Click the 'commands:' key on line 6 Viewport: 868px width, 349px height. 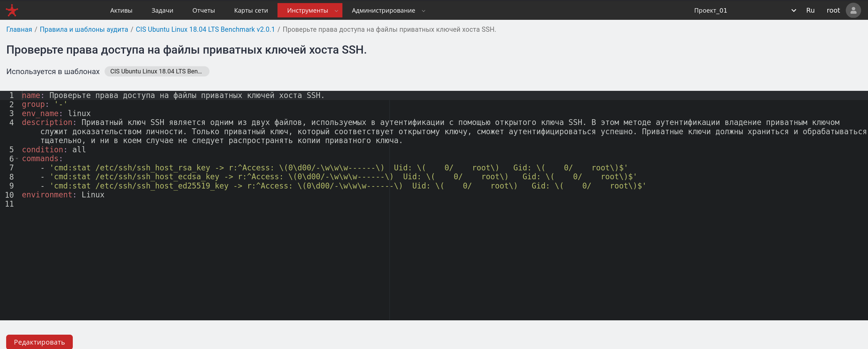42,158
